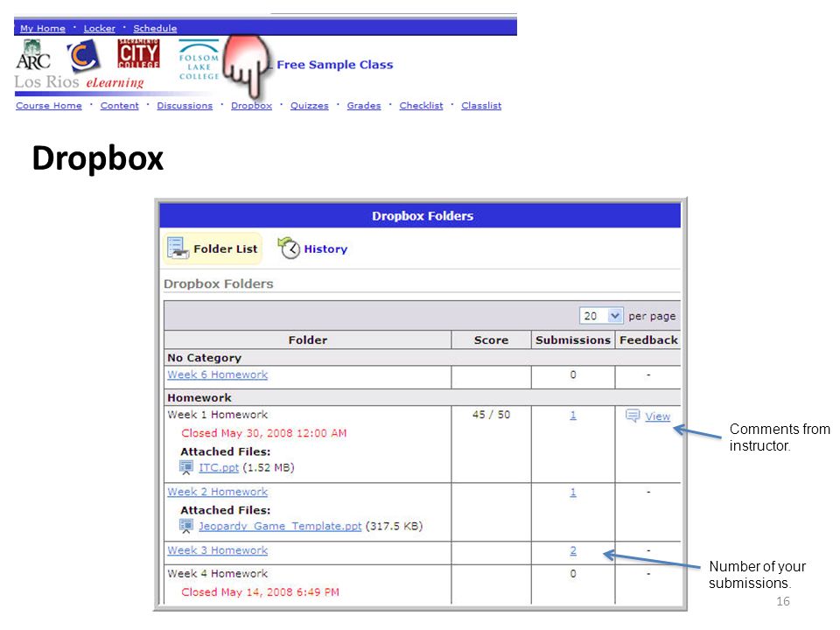Screen dimensions: 840x630
Task: Click Closed May 14, 2008 6:49 PM text
Action: [261, 592]
